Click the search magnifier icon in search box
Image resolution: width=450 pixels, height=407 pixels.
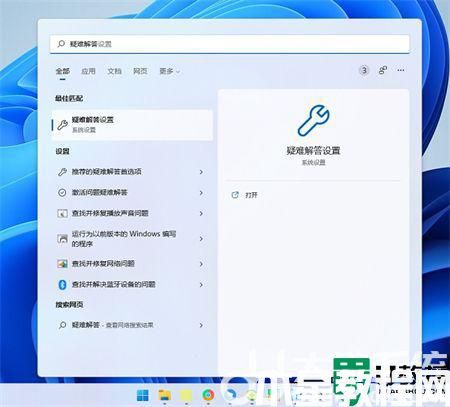pos(61,44)
